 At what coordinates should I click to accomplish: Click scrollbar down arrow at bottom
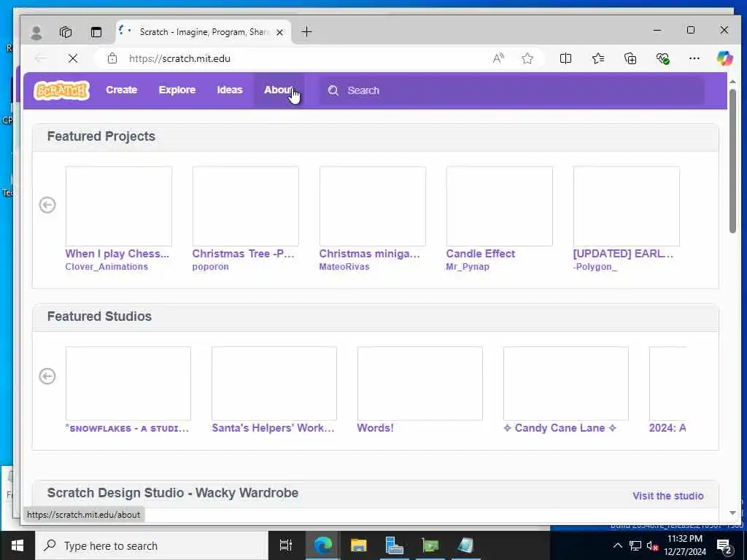point(732,513)
